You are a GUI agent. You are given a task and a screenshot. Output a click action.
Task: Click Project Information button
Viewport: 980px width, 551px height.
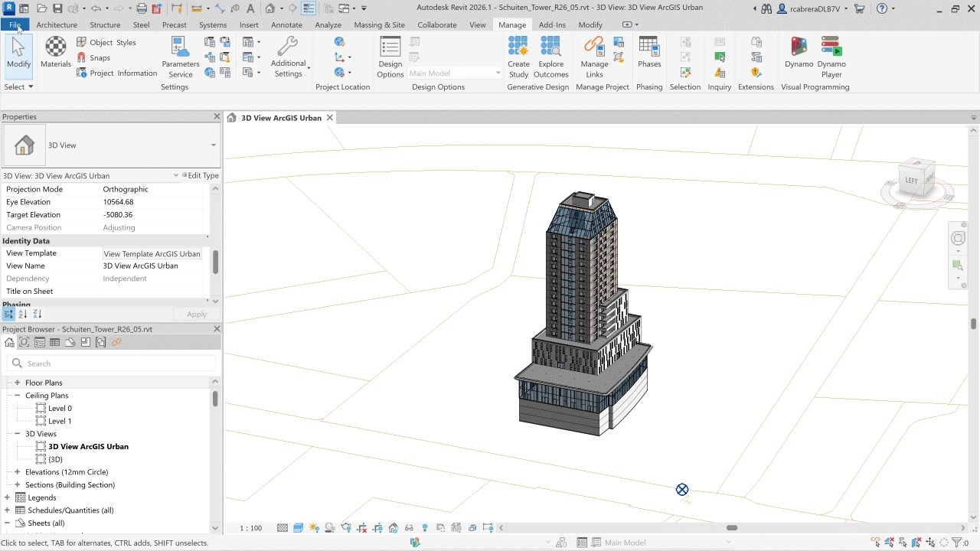(117, 73)
